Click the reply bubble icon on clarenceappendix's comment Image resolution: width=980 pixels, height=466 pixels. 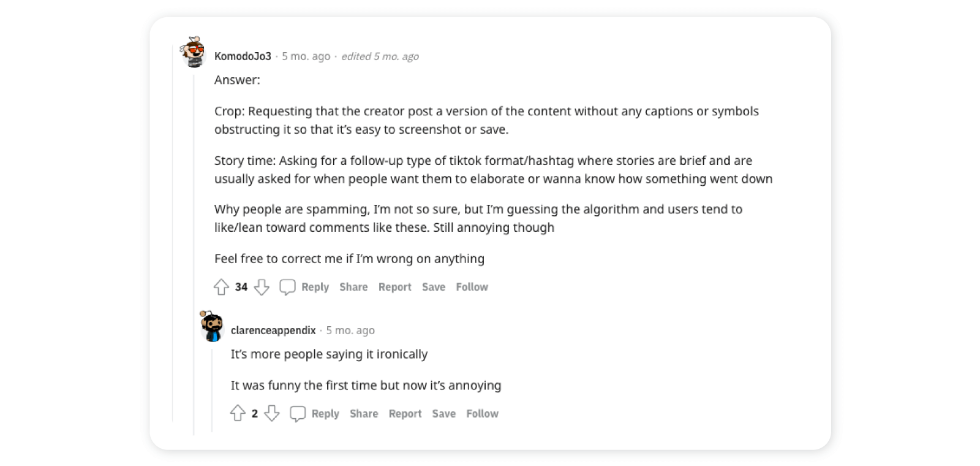[298, 413]
